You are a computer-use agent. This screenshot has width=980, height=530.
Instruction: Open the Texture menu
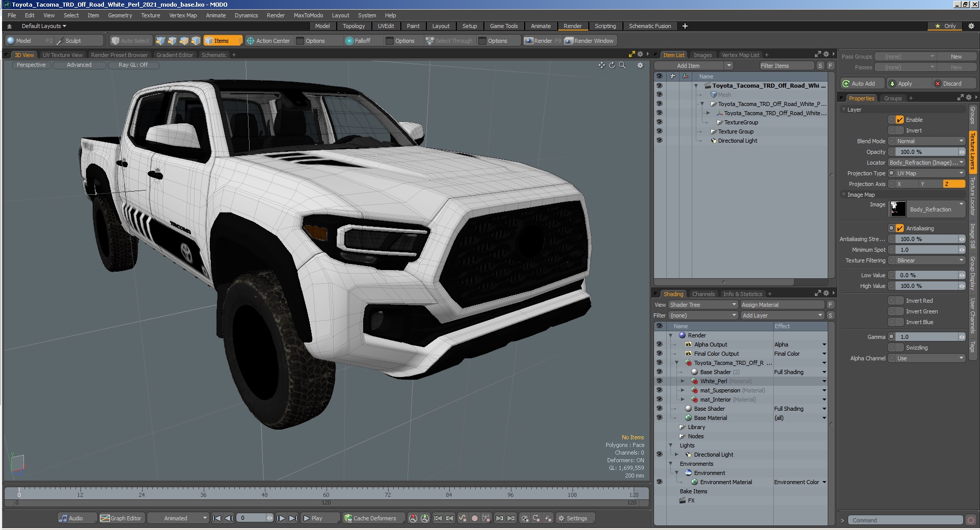[x=150, y=15]
